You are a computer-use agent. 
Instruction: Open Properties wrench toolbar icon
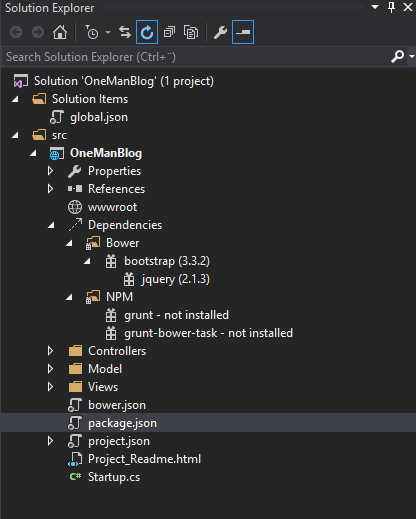click(x=220, y=32)
